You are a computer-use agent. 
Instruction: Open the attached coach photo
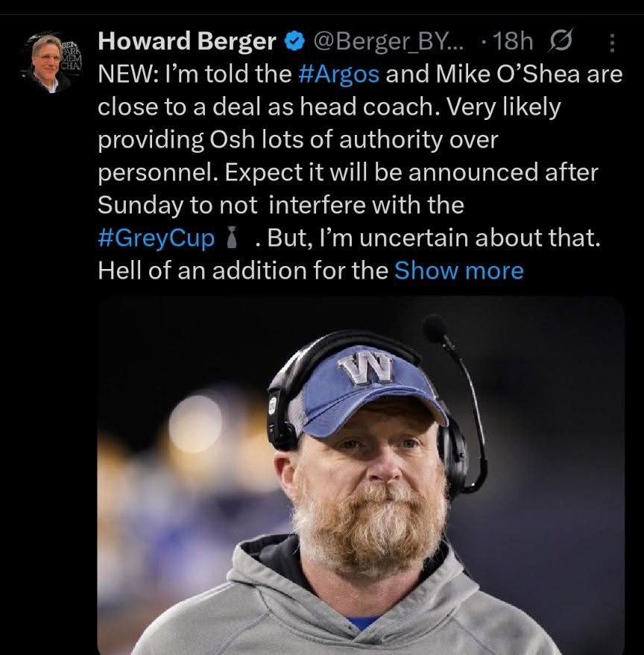(x=361, y=475)
